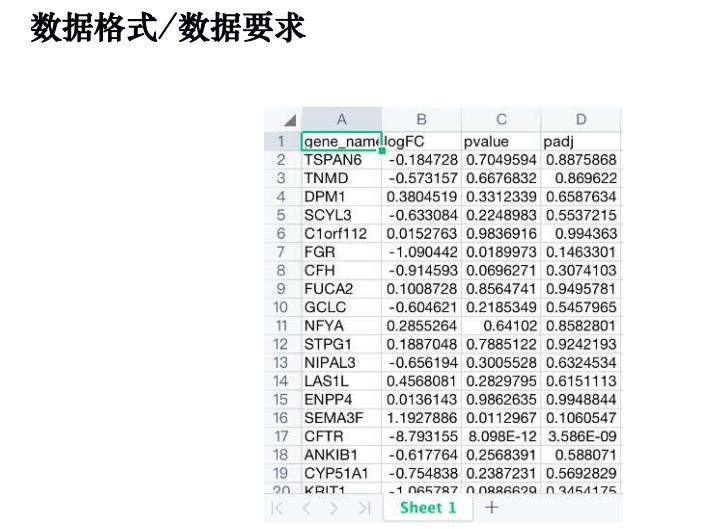Image resolution: width=703 pixels, height=529 pixels.
Task: Select column B header
Action: click(421, 120)
